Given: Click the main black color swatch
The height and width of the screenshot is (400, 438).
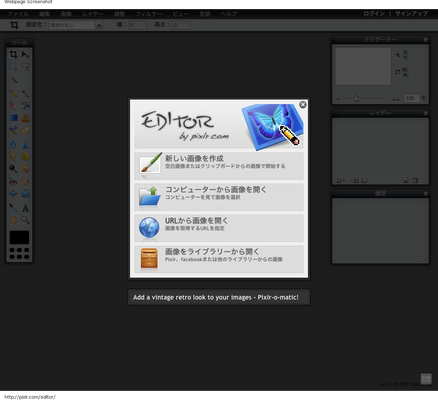Looking at the screenshot, I should point(19,237).
